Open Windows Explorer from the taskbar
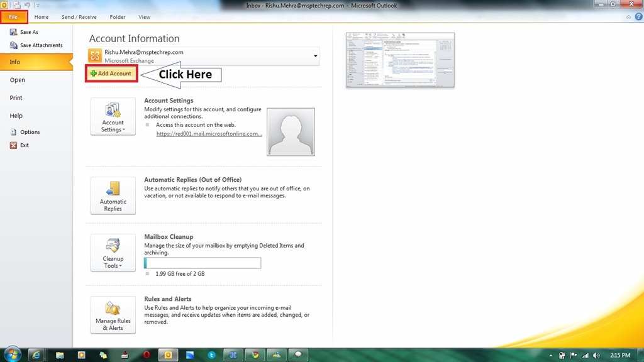644x362 pixels. pos(60,355)
